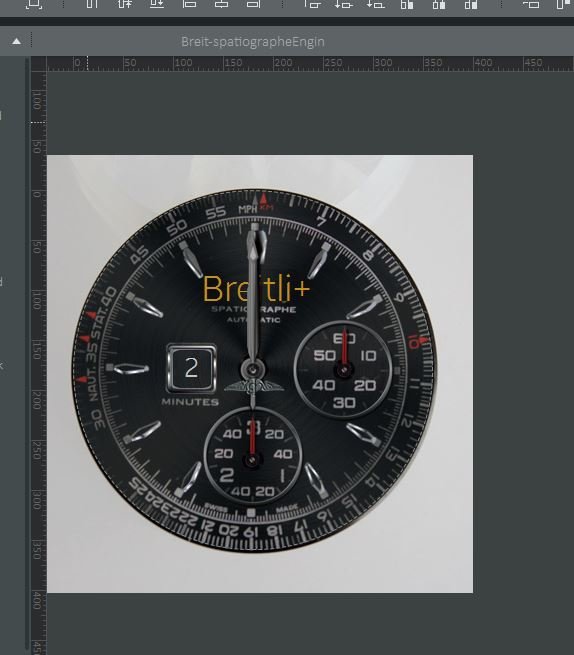Screen dimensions: 574x655
Task: Select the MINUTES label under date window
Action: click(x=190, y=402)
